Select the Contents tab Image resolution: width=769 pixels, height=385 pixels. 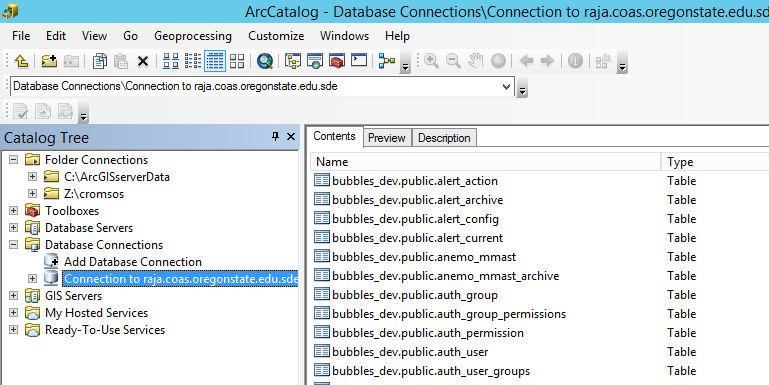[334, 136]
